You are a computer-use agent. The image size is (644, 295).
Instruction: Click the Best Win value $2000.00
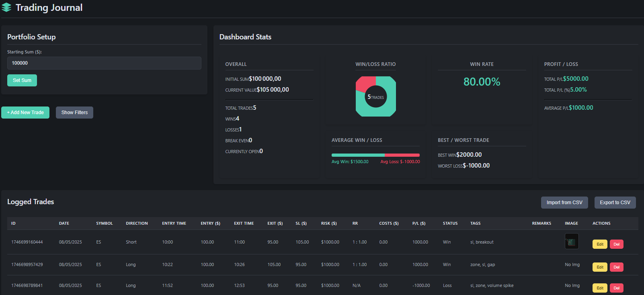[x=469, y=155]
